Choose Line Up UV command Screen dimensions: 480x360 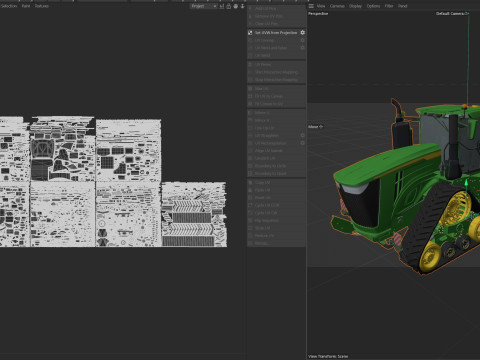coord(276,128)
